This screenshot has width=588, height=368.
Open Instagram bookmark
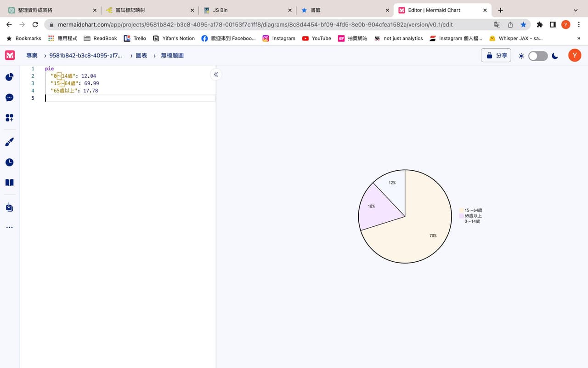click(x=279, y=39)
